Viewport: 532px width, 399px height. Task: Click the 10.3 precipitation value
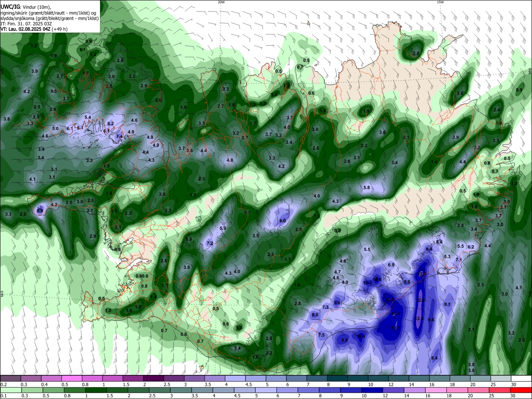(367, 283)
